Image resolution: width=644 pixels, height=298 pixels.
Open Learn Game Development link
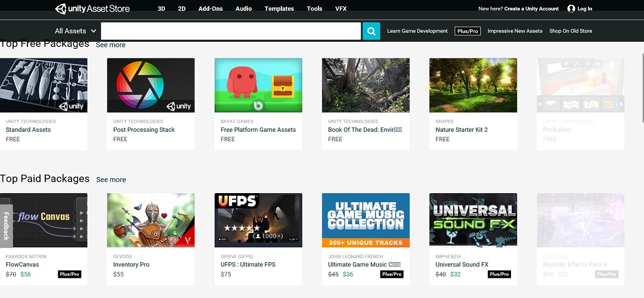[x=417, y=31]
